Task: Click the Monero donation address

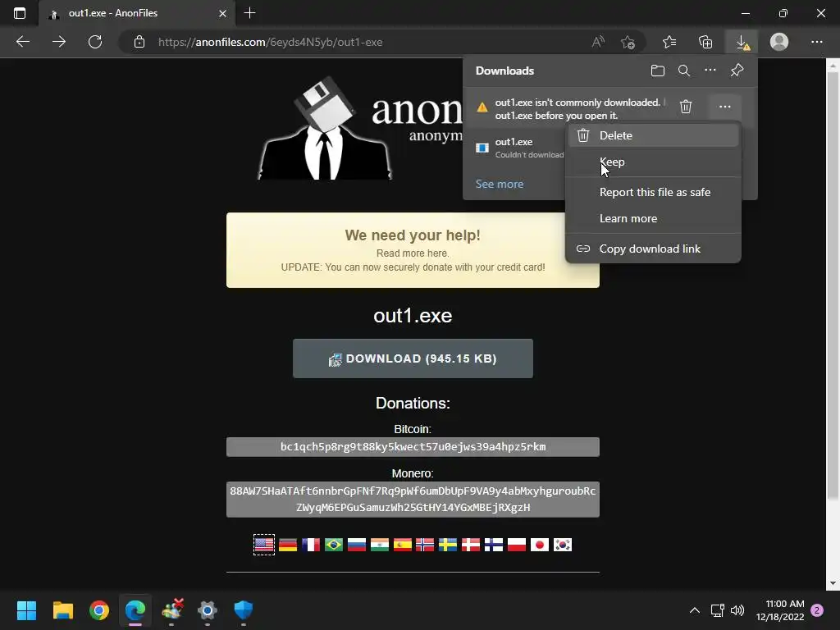Action: 413,500
